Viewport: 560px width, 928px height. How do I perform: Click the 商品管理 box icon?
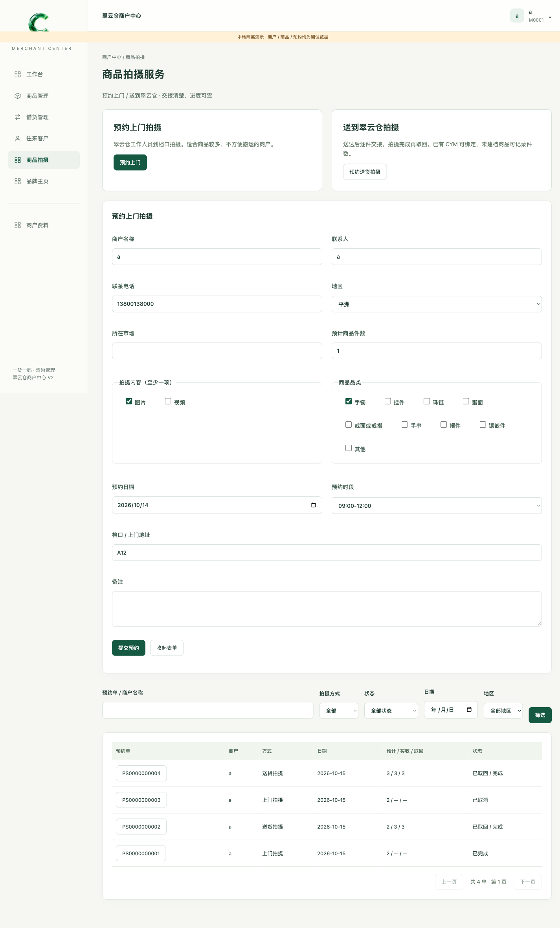[x=18, y=96]
